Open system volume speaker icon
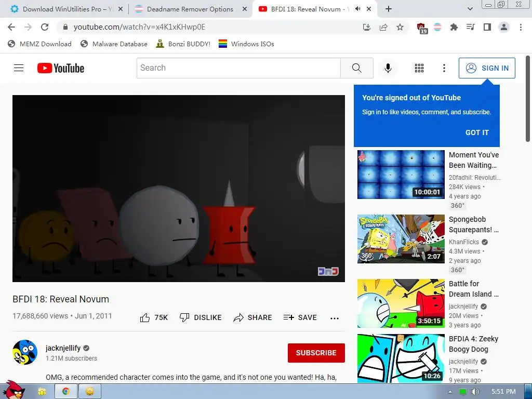This screenshot has width=532, height=399. tap(475, 392)
